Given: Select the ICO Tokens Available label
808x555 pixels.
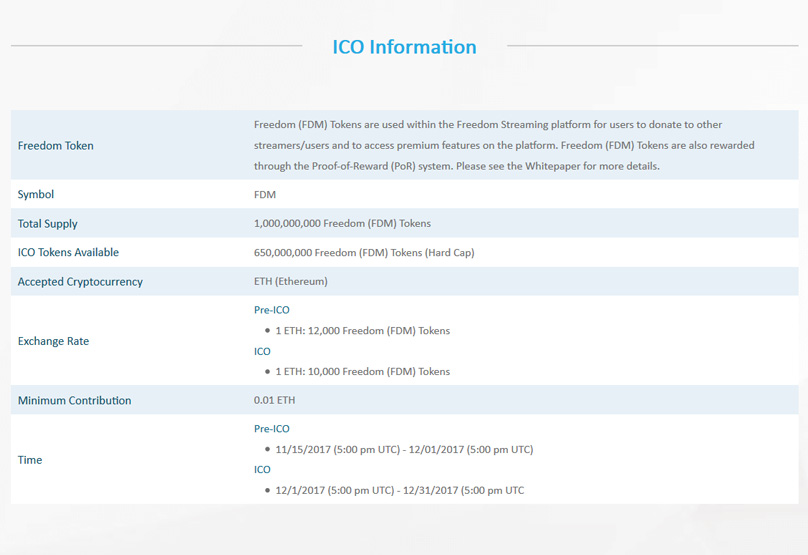Looking at the screenshot, I should [68, 253].
